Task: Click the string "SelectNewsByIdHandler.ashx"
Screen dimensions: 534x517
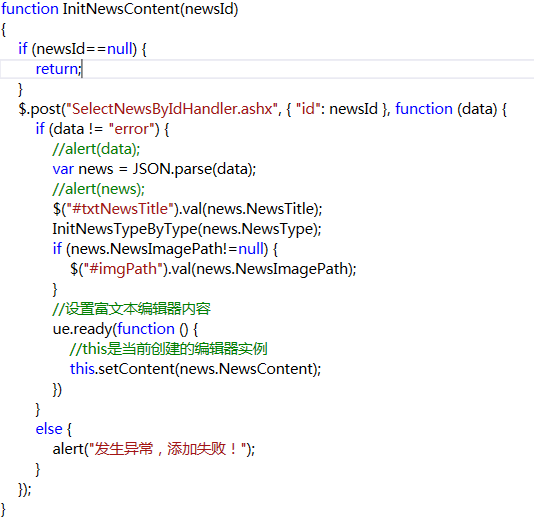Action: coord(172,109)
